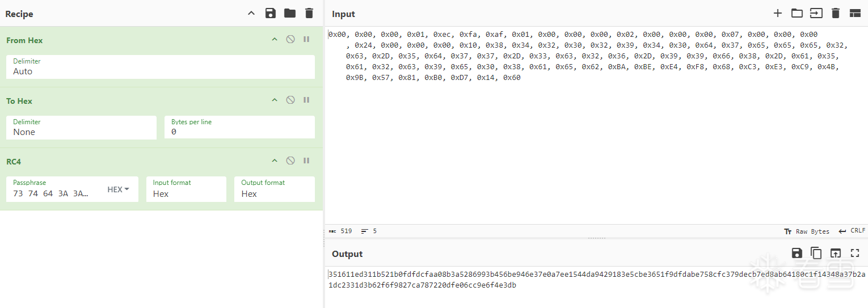
Task: Collapse the RC4 operation arguments
Action: [275, 161]
